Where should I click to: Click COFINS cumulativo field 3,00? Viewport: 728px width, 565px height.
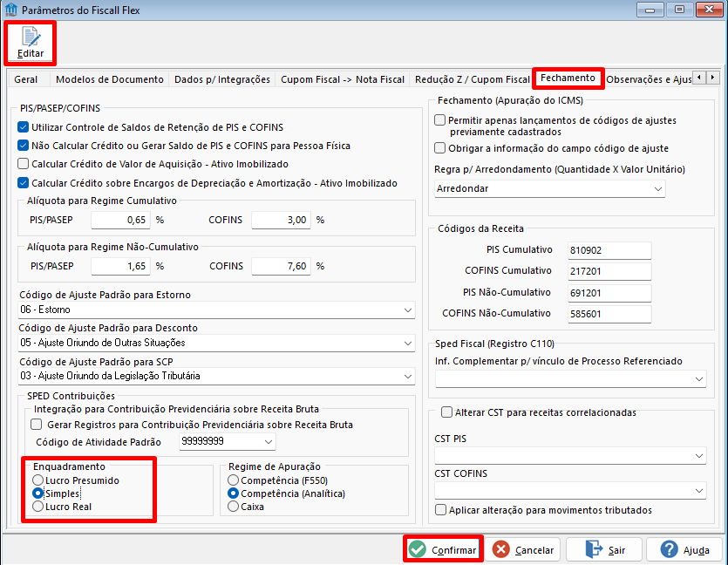[x=281, y=220]
